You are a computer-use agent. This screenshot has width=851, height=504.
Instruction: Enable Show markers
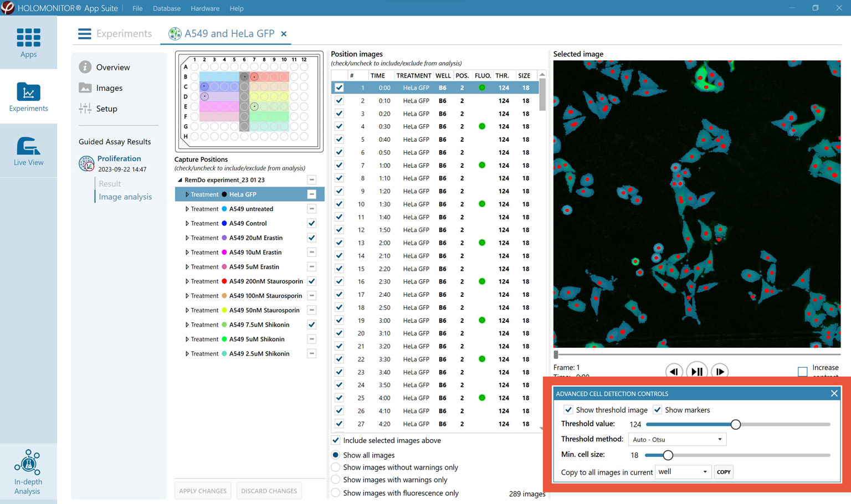point(658,410)
